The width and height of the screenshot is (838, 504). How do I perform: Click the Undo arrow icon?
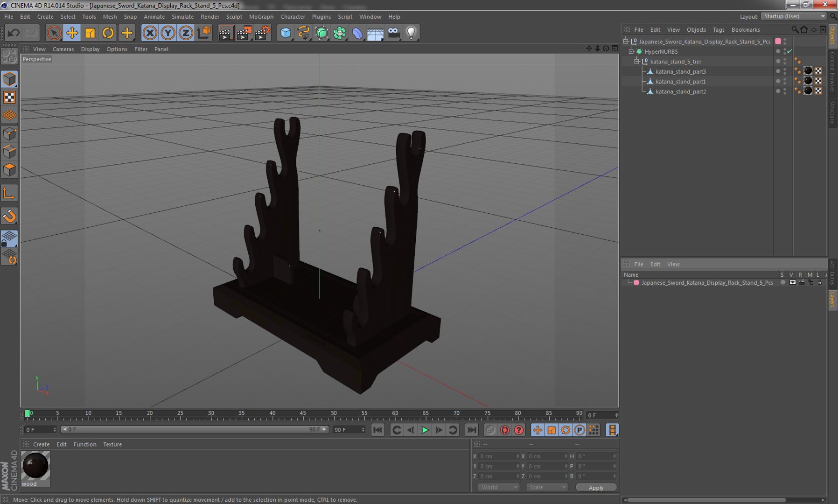pos(14,33)
